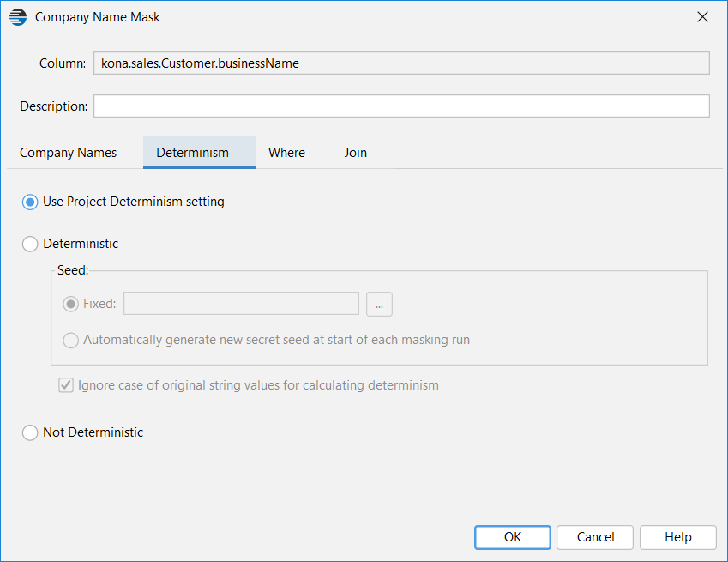The height and width of the screenshot is (562, 728).
Task: Open Help for this dialog
Action: pos(678,537)
